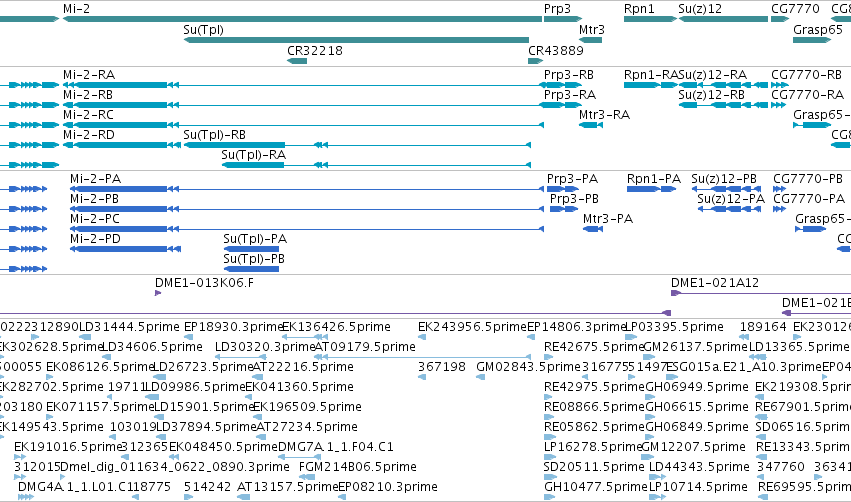
Task: Click the Su(Tpl) gene label
Action: coord(204,30)
